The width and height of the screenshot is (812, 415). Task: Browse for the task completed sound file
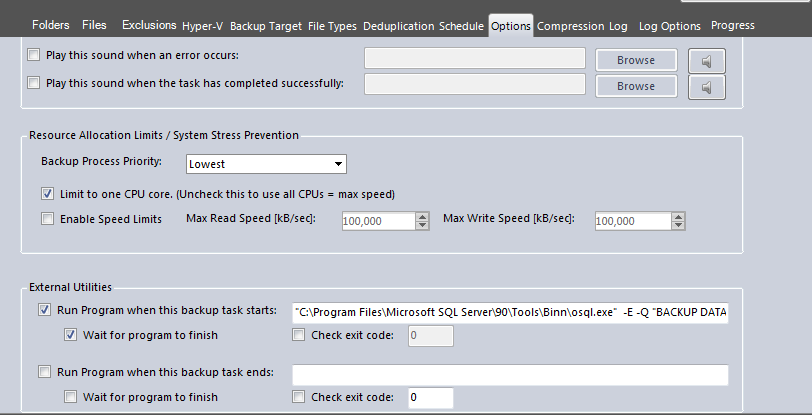click(x=636, y=86)
